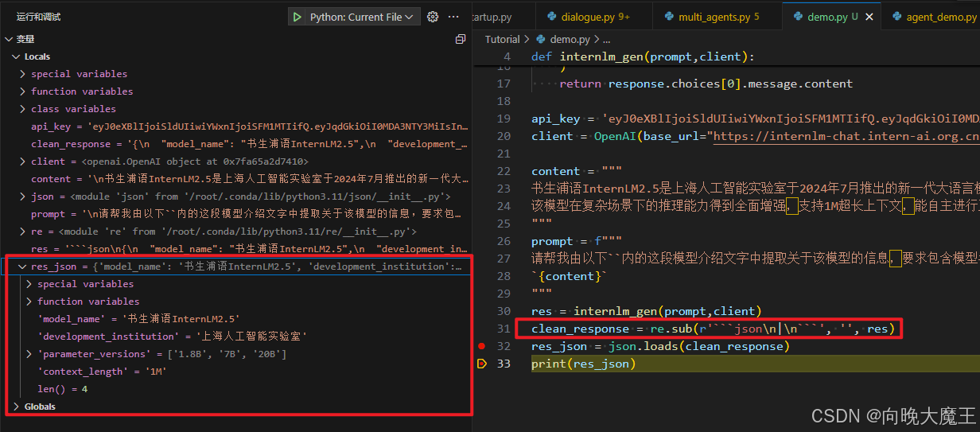Open the internlm-chat base_url link on line 20

click(x=846, y=136)
